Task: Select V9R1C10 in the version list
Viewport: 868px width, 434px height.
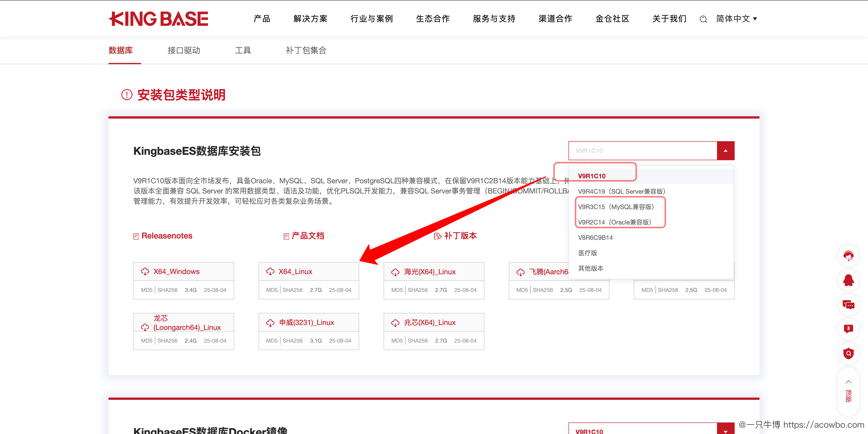Action: pos(651,176)
